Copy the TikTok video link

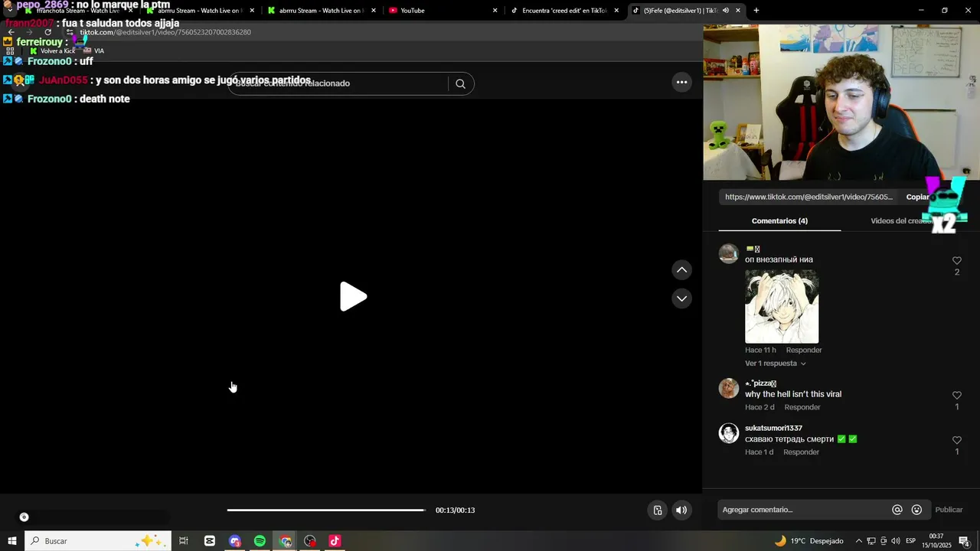click(x=917, y=197)
